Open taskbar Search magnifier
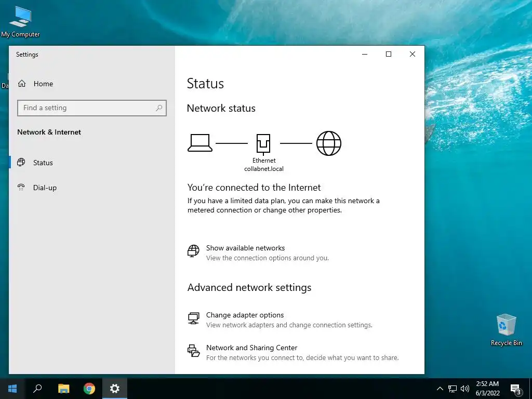The width and height of the screenshot is (532, 399). pos(37,389)
